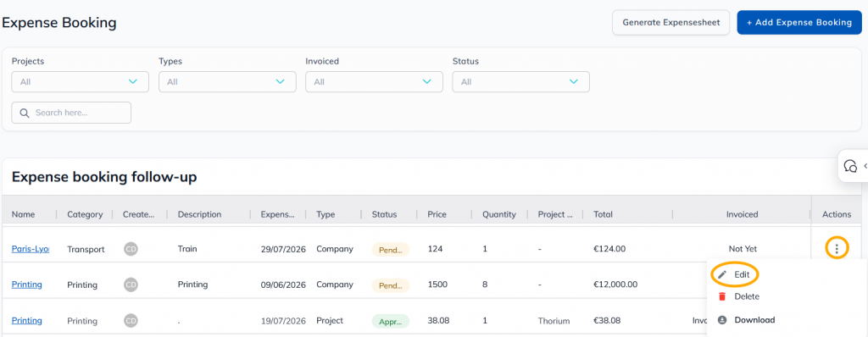Open the Invoiced filter dropdown
The width and height of the screenshot is (868, 337).
(x=374, y=81)
